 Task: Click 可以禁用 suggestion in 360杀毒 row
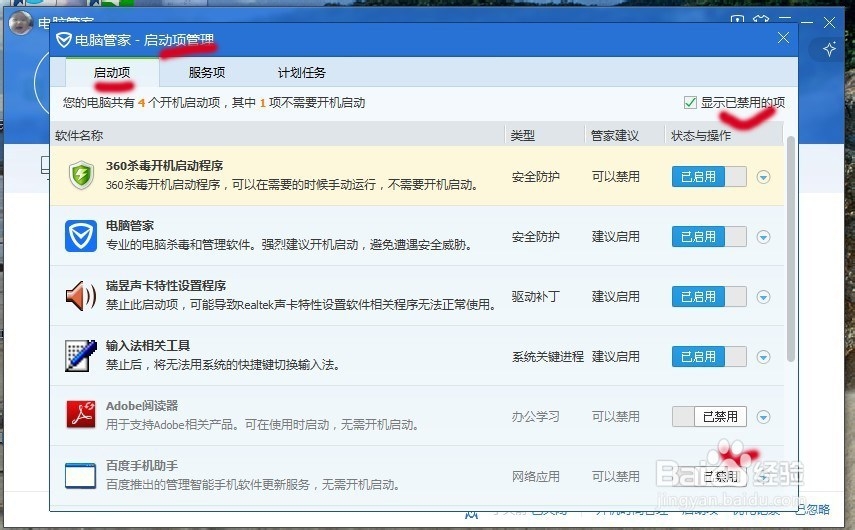616,177
